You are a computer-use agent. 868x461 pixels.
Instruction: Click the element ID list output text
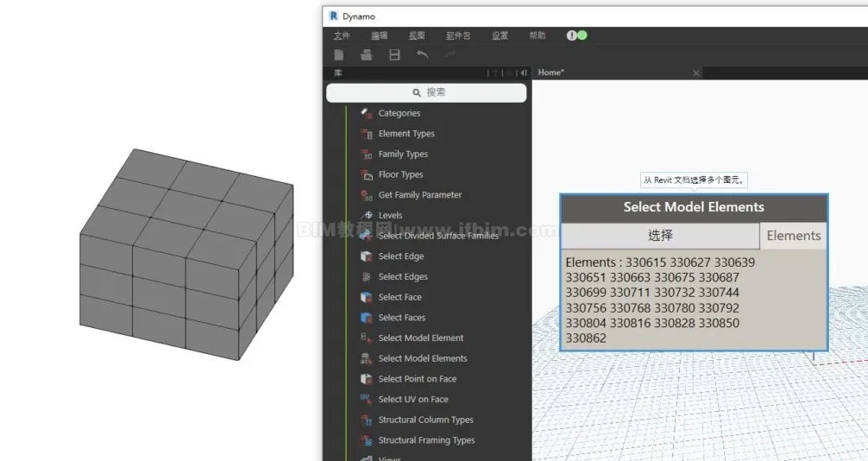[x=660, y=300]
